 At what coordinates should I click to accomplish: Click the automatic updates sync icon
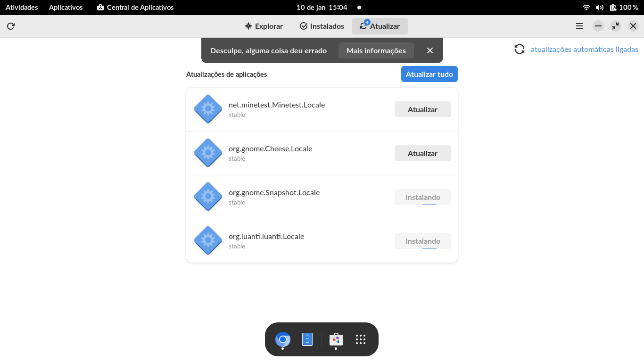point(520,49)
